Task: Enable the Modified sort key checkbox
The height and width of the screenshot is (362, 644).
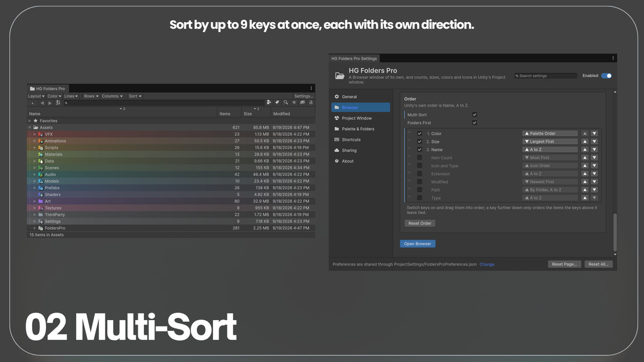Action: (x=420, y=182)
